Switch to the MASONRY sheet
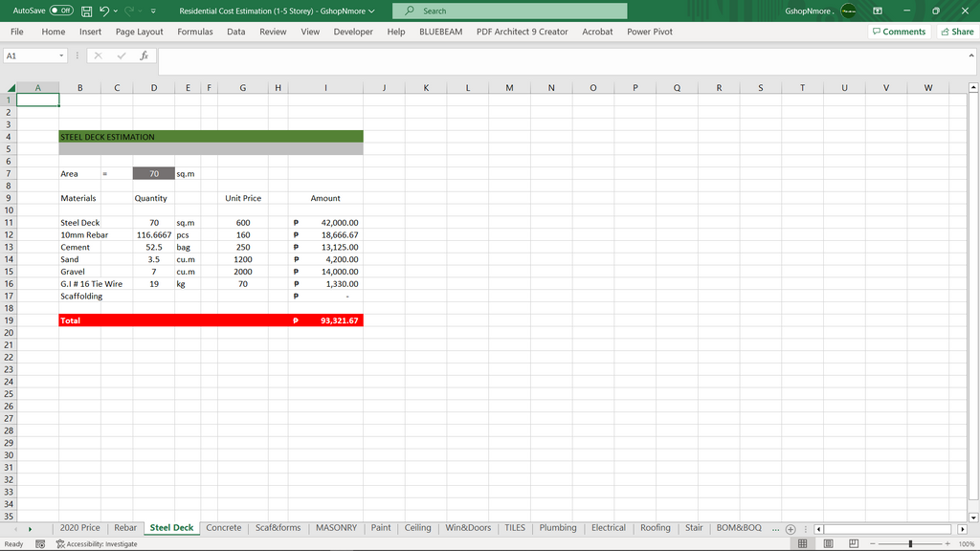The width and height of the screenshot is (980, 551). pyautogui.click(x=336, y=528)
